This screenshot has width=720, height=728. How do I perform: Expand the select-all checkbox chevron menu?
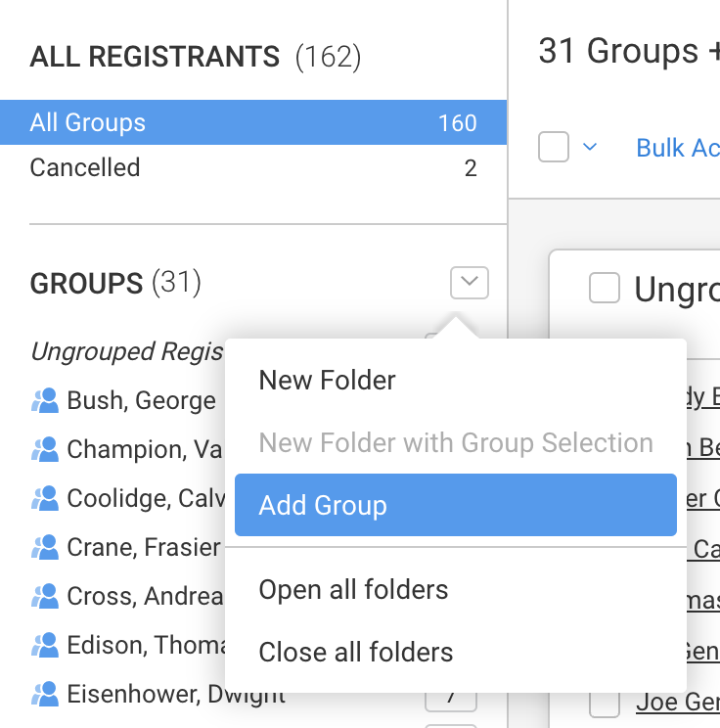[590, 148]
